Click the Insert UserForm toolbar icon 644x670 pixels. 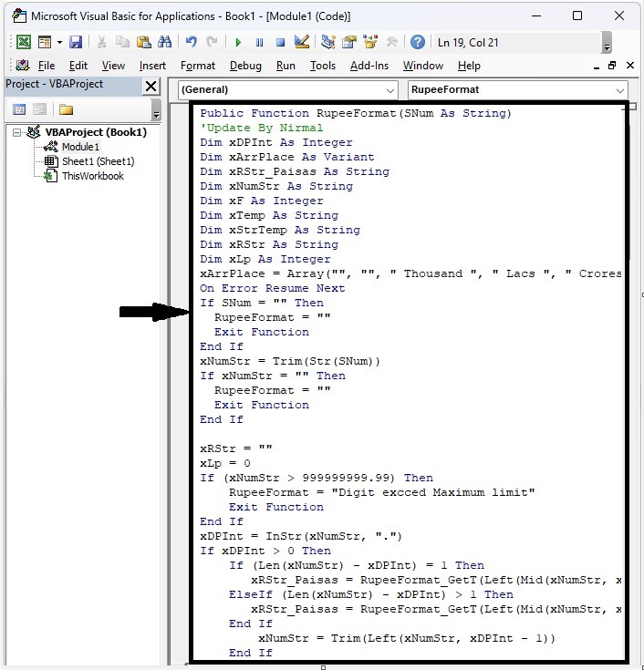tap(45, 42)
